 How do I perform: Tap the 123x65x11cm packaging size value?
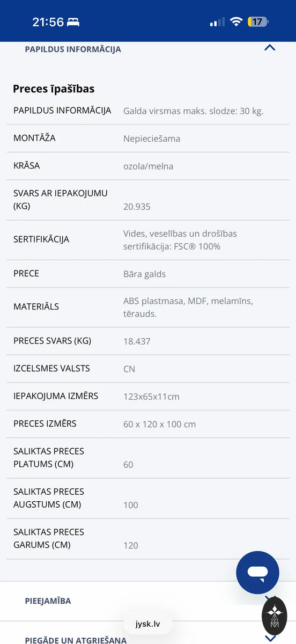click(151, 397)
